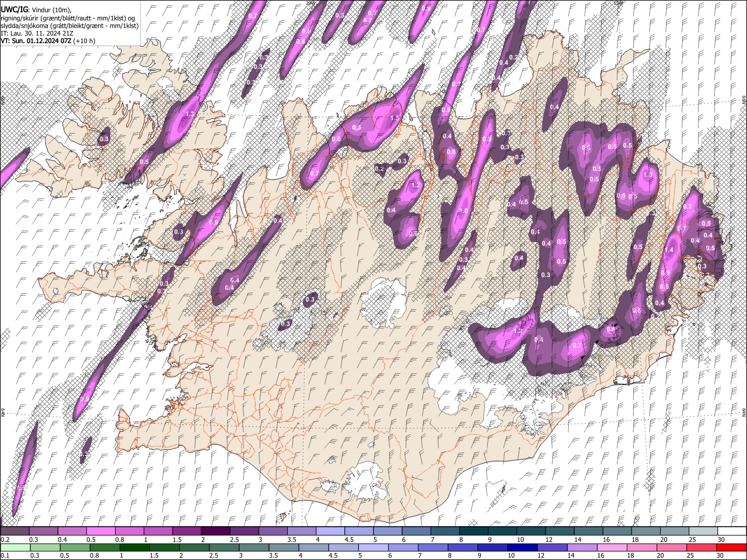Click upper legend swatch between 1.5 and 2
Image resolution: width=747 pixels, height=560 pixels.
coord(186,531)
